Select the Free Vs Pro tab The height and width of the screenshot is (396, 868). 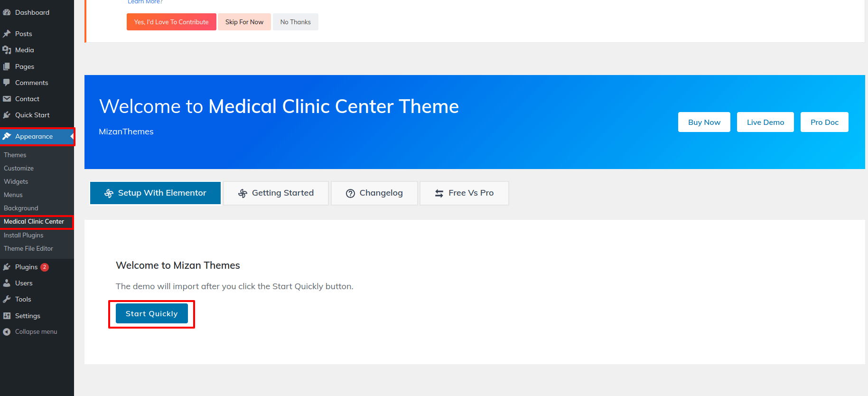[464, 193]
